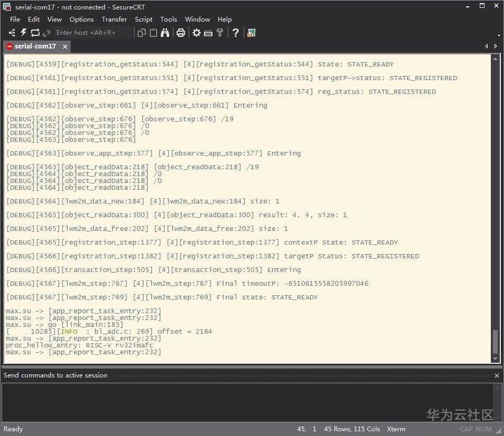
Task: Click the cursor position '45, 1' in status bar
Action: tap(307, 429)
